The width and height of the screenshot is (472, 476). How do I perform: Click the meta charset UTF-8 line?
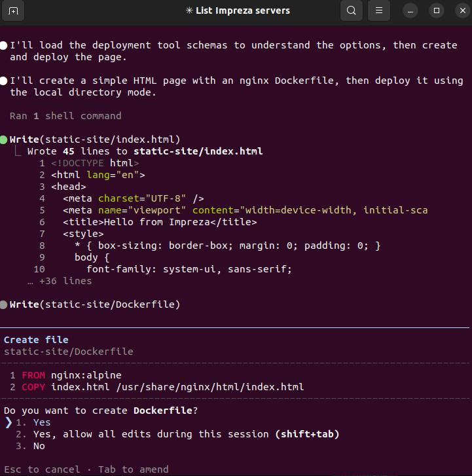point(134,198)
